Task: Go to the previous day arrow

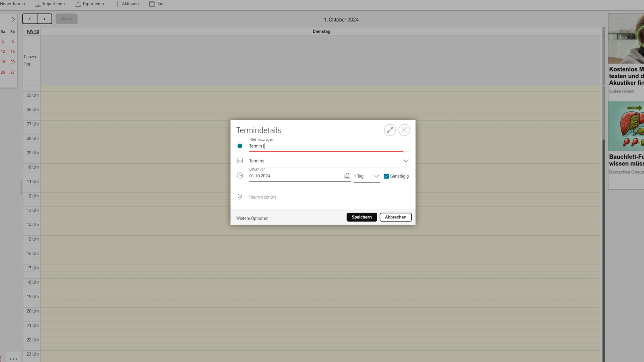Action: (30, 19)
